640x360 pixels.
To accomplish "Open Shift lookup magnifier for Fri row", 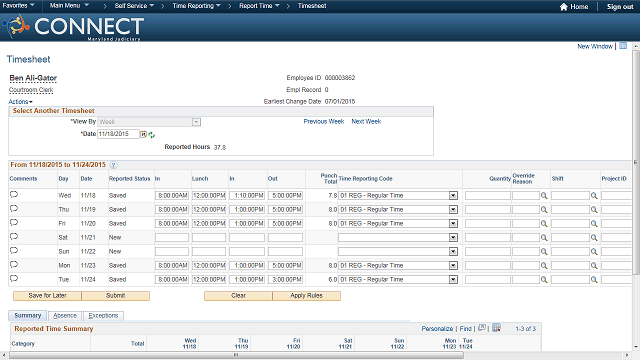I will click(x=594, y=224).
